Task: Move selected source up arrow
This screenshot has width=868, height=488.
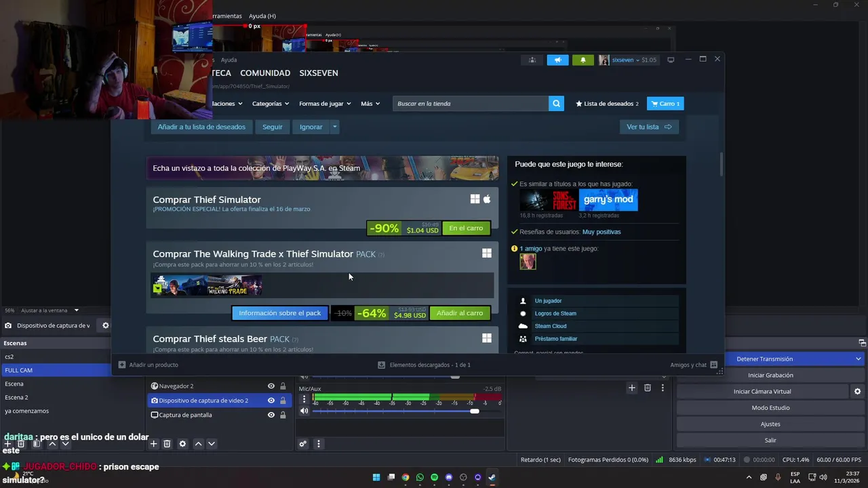Action: click(198, 444)
